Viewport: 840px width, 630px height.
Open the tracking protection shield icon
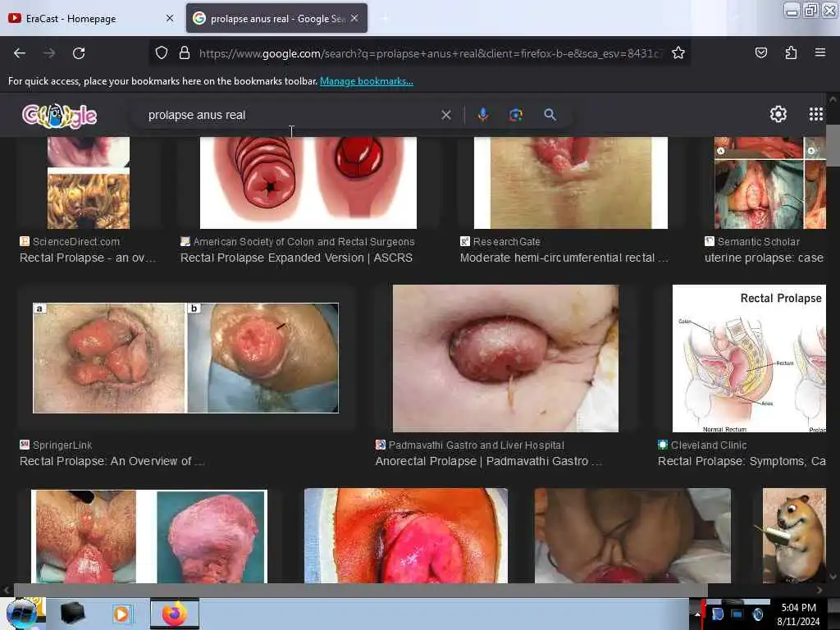162,52
